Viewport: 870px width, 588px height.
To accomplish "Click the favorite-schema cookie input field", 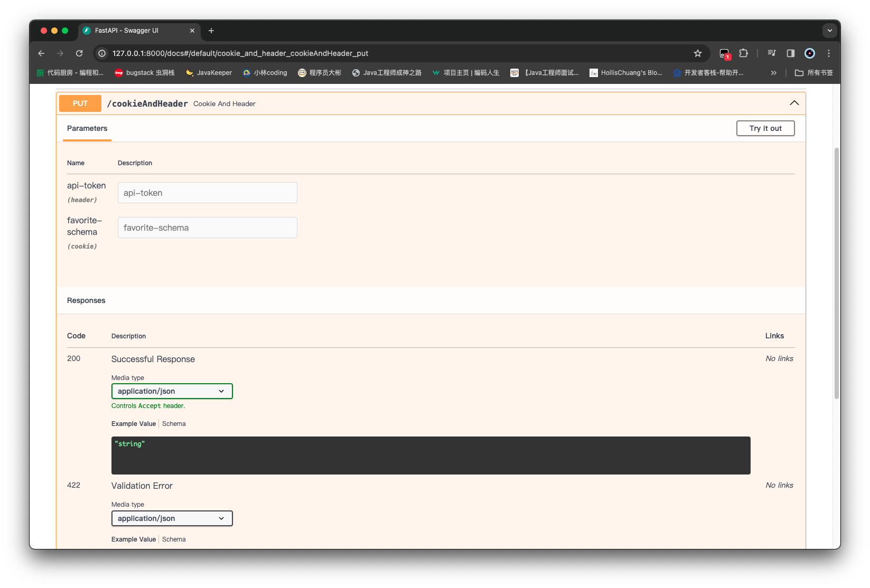I will [x=208, y=227].
